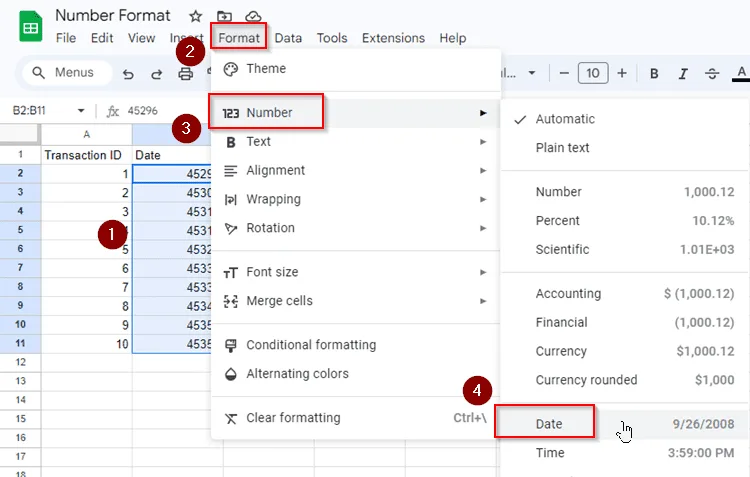Increase font size with plus button
The height and width of the screenshot is (477, 750).
(x=622, y=73)
